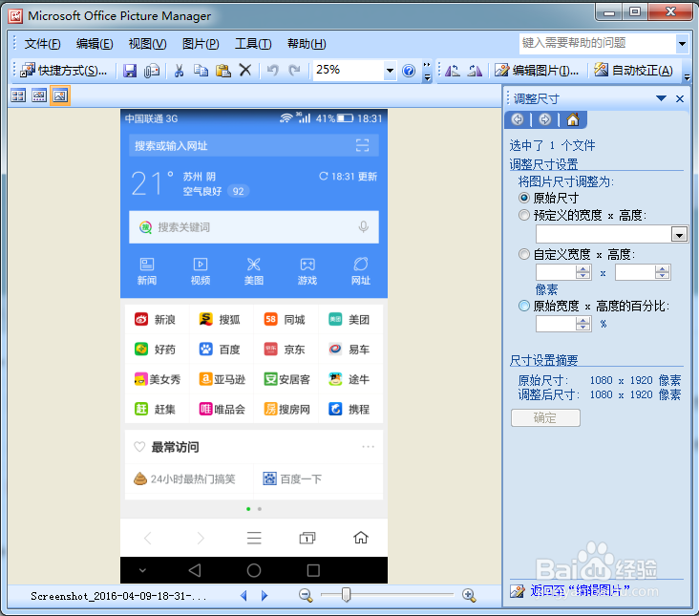Click the 自动校正(A) button
The width and height of the screenshot is (699, 616).
pyautogui.click(x=633, y=71)
